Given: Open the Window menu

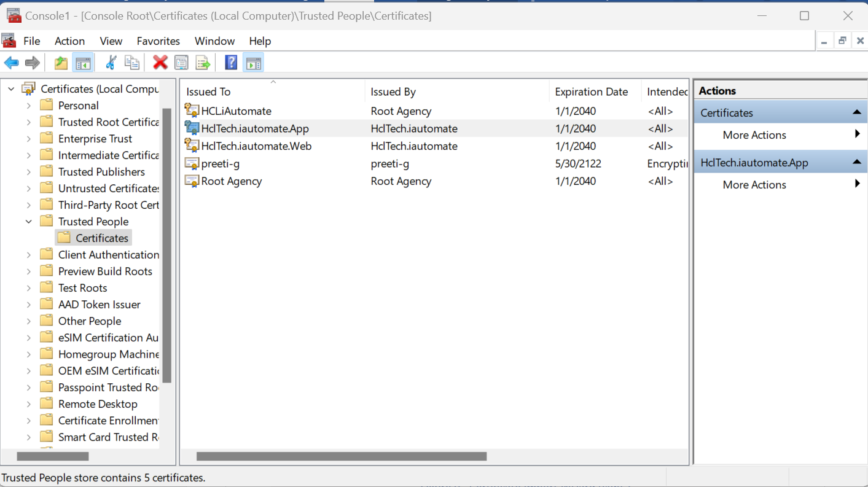Looking at the screenshot, I should click(215, 41).
